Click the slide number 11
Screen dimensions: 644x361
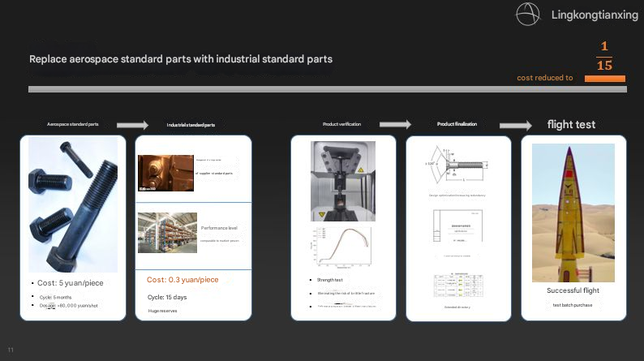tap(11, 350)
